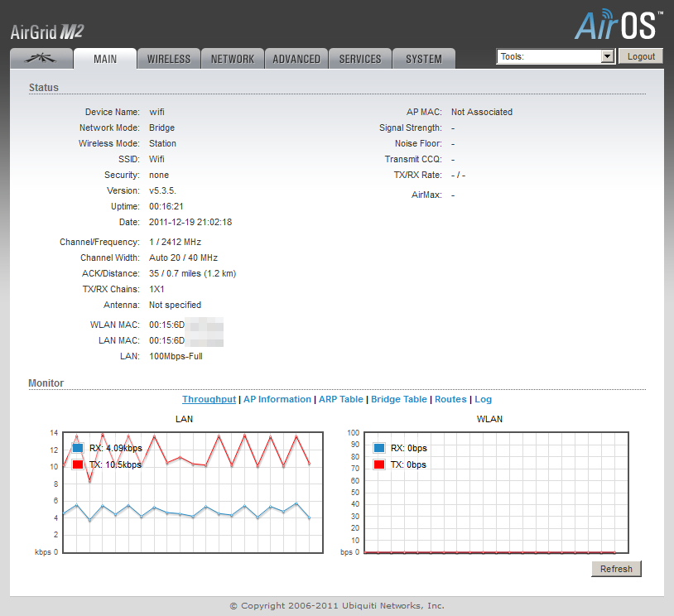Click the date '2011-12-19 21:02:18'
Screen dimensions: 674x616
coord(190,222)
